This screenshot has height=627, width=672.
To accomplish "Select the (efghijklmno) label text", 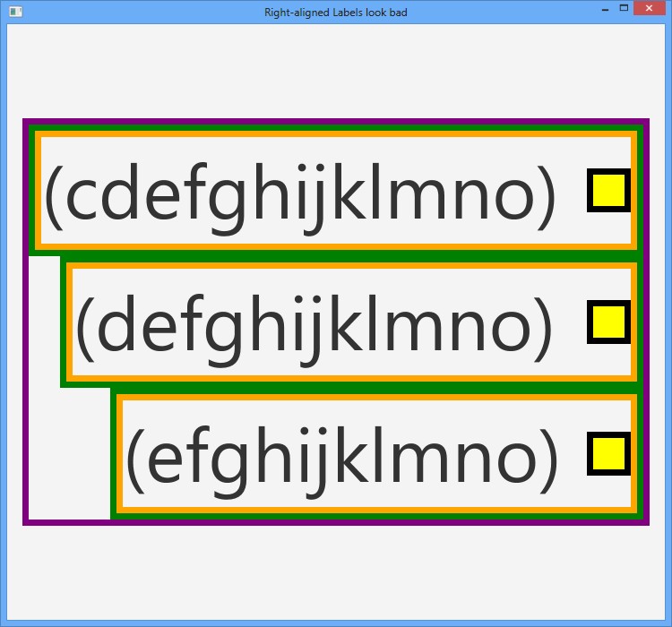I will (340, 456).
